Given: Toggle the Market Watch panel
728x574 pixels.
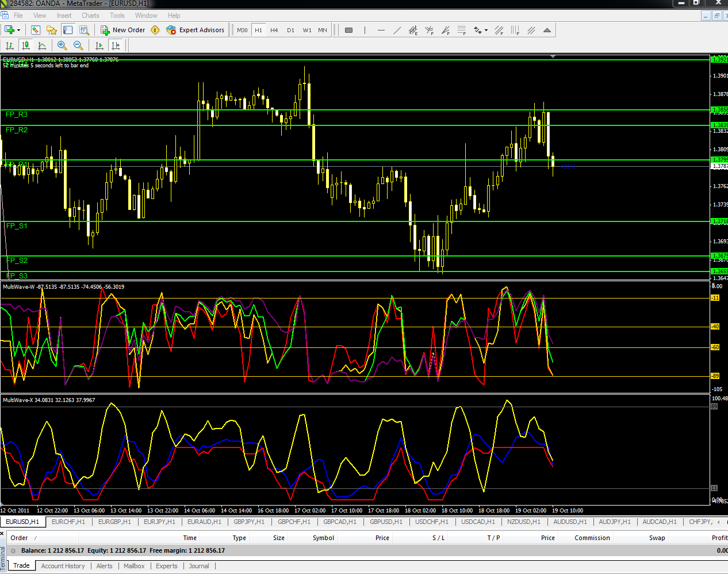Looking at the screenshot, I should coord(36,30).
